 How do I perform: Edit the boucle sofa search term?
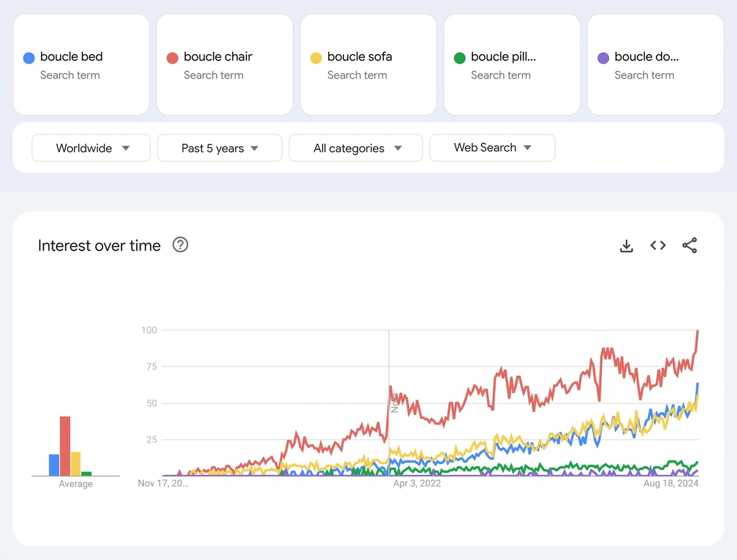pyautogui.click(x=368, y=64)
